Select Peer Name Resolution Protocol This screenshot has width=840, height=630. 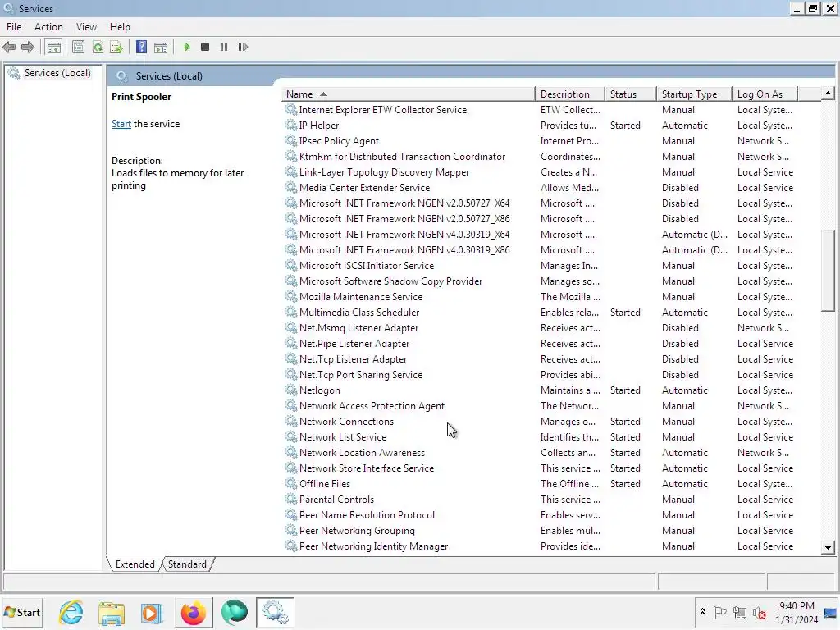click(x=367, y=515)
